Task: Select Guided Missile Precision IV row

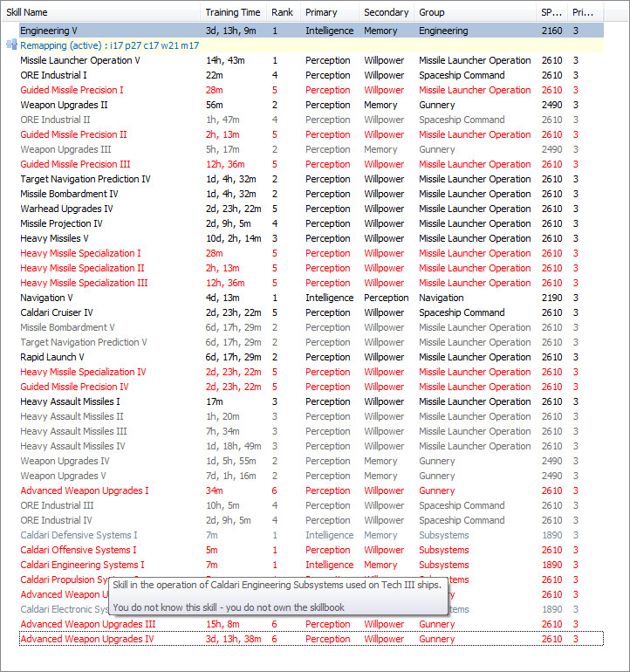Action: pos(312,387)
